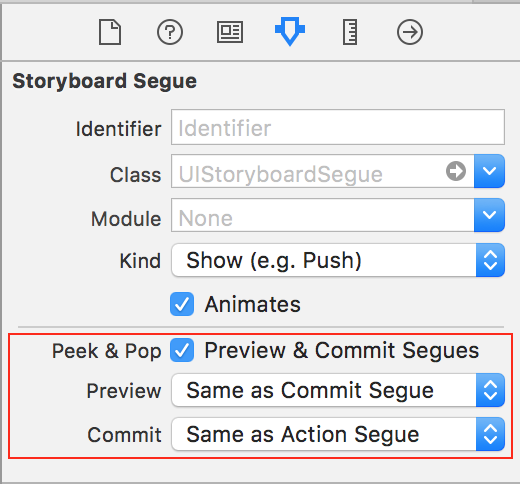Expand the Module dropdown arrow
Viewport: 520px width, 484px height.
coord(489,215)
